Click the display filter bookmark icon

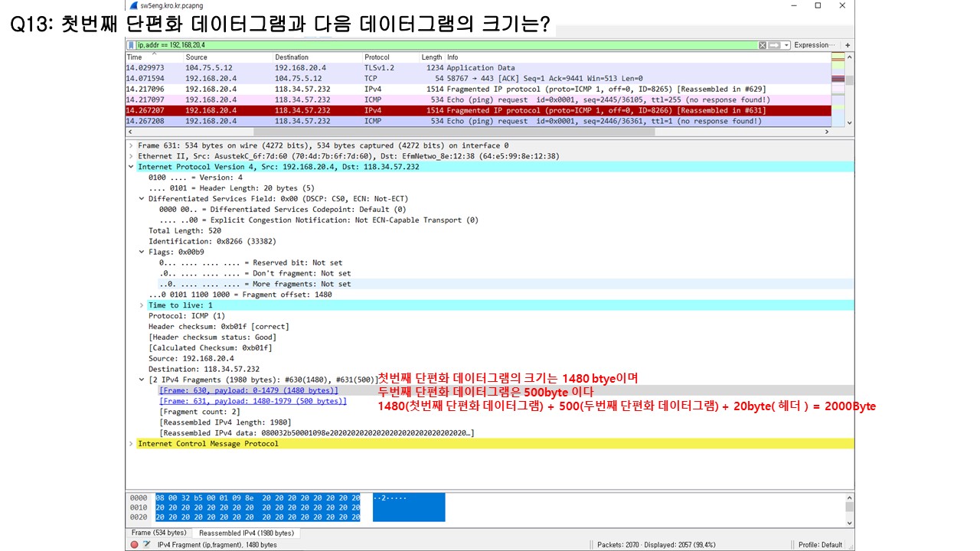coord(131,45)
